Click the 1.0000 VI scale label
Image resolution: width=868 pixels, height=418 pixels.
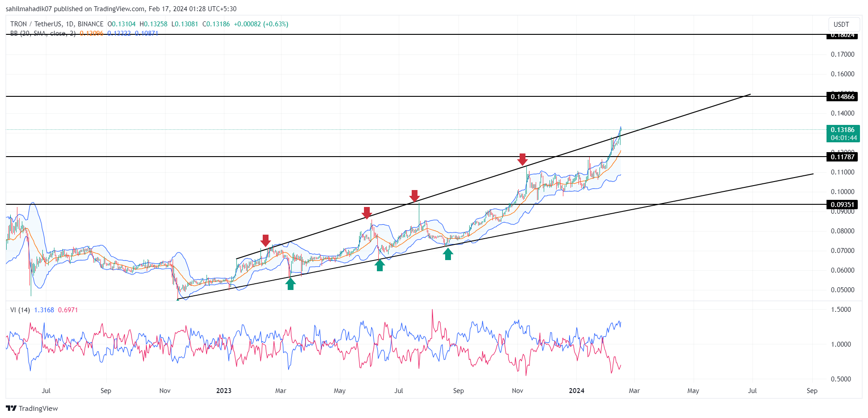pyautogui.click(x=841, y=344)
